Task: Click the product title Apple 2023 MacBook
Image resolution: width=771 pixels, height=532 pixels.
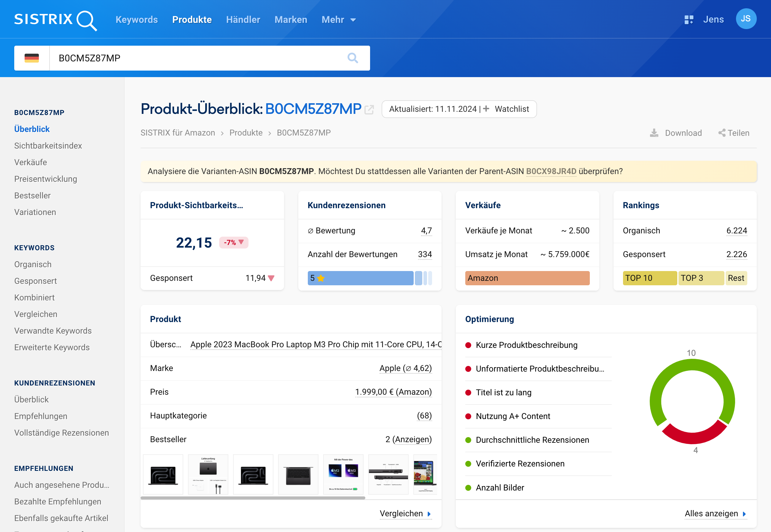Action: (316, 344)
